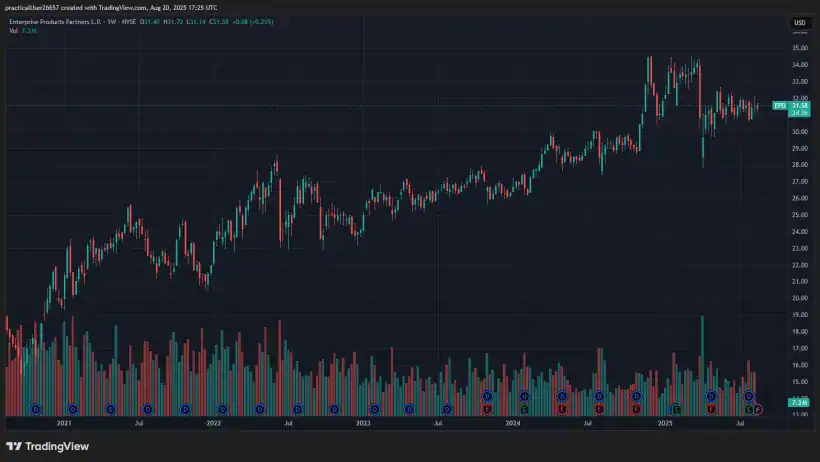Click the 25.00 price axis label
The width and height of the screenshot is (820, 462).
click(x=800, y=215)
